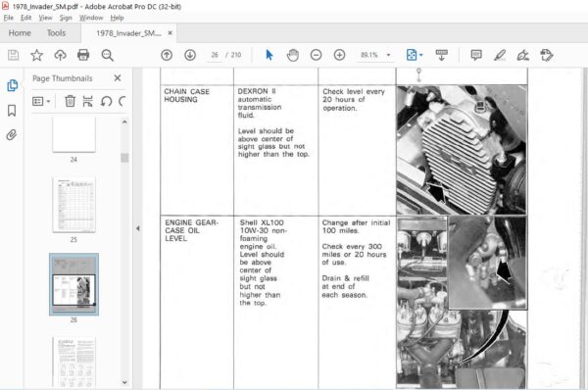Zoom out with the minus icon
The width and height of the screenshot is (588, 390).
[x=317, y=55]
